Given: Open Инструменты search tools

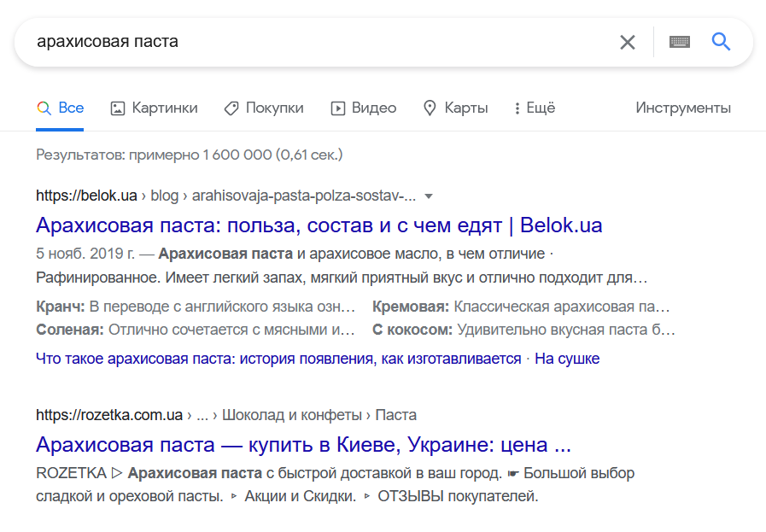Looking at the screenshot, I should (x=683, y=108).
